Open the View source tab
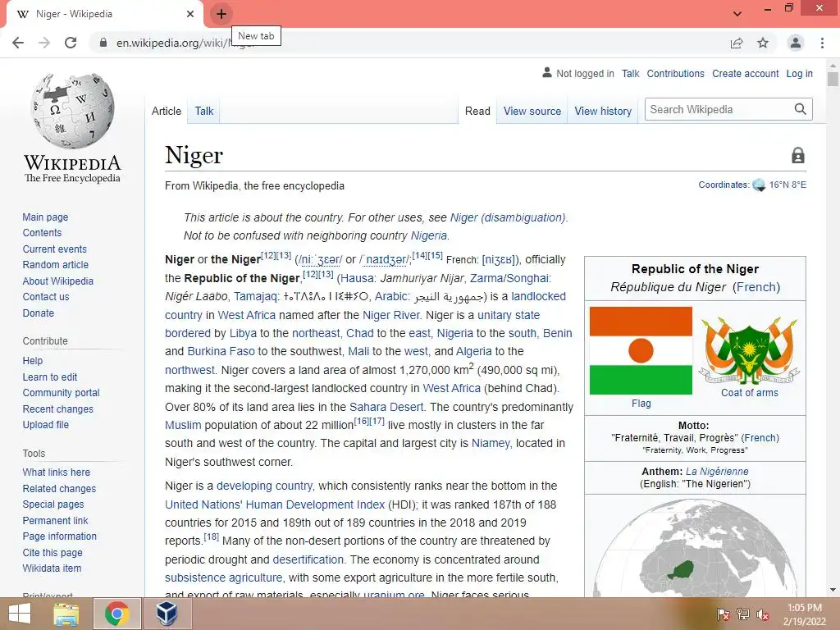This screenshot has height=630, width=840. pyautogui.click(x=532, y=111)
